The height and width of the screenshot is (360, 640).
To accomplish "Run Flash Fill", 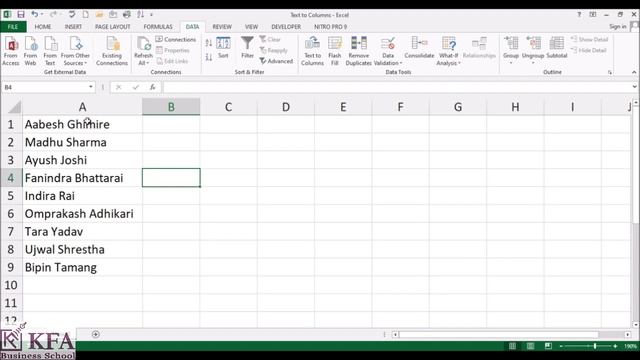I will [x=335, y=51].
